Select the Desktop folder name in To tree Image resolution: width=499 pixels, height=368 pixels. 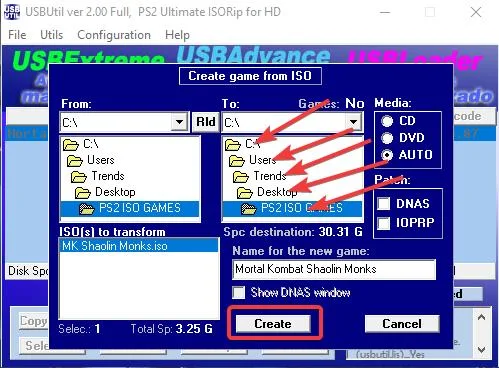[x=277, y=192]
